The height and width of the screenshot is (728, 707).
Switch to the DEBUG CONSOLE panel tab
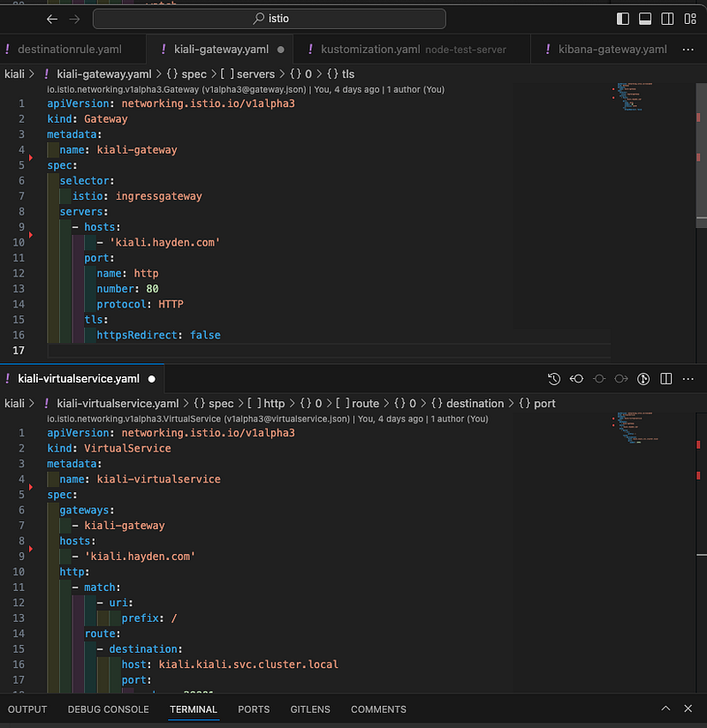(108, 709)
